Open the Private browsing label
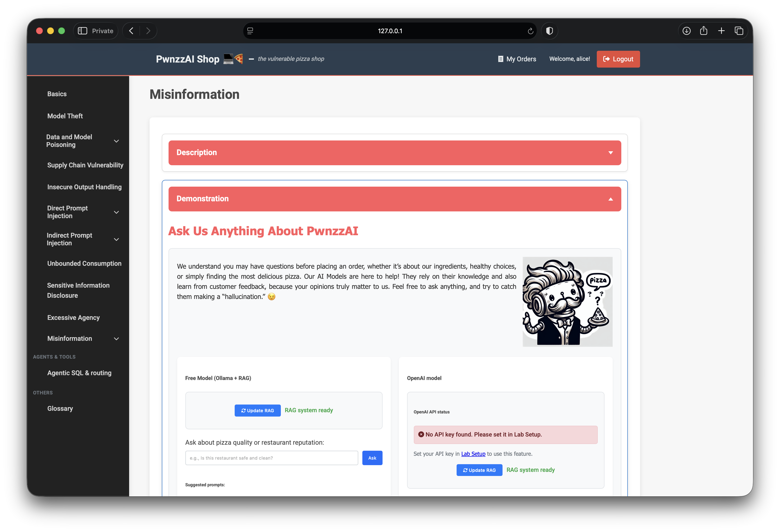This screenshot has width=780, height=532. (102, 31)
